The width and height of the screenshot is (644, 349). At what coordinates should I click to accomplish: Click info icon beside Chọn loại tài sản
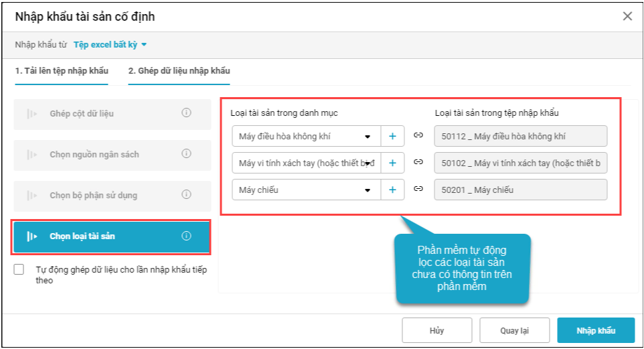(x=187, y=236)
